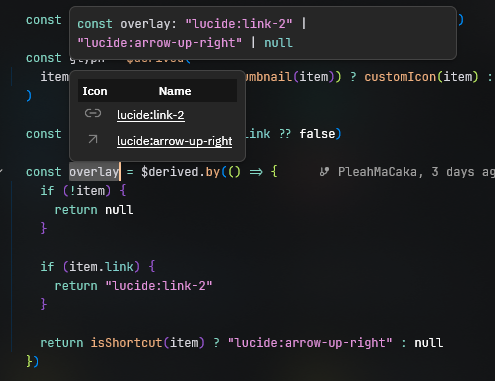Viewport: 495px width, 381px height.
Task: Click the link-2 chain icon preview
Action: [93, 113]
